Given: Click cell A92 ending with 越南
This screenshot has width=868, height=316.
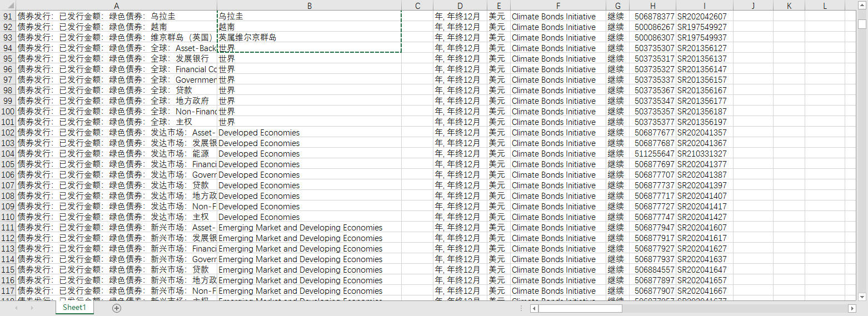Looking at the screenshot, I should pyautogui.click(x=116, y=27).
